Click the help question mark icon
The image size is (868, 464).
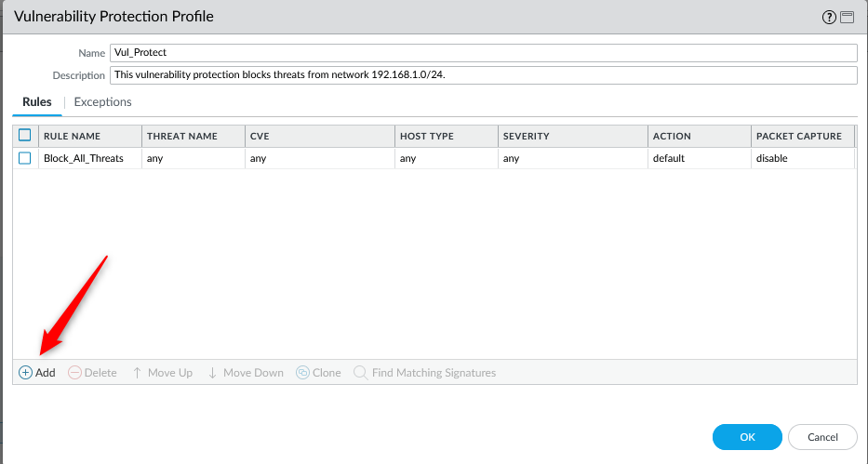(x=829, y=18)
